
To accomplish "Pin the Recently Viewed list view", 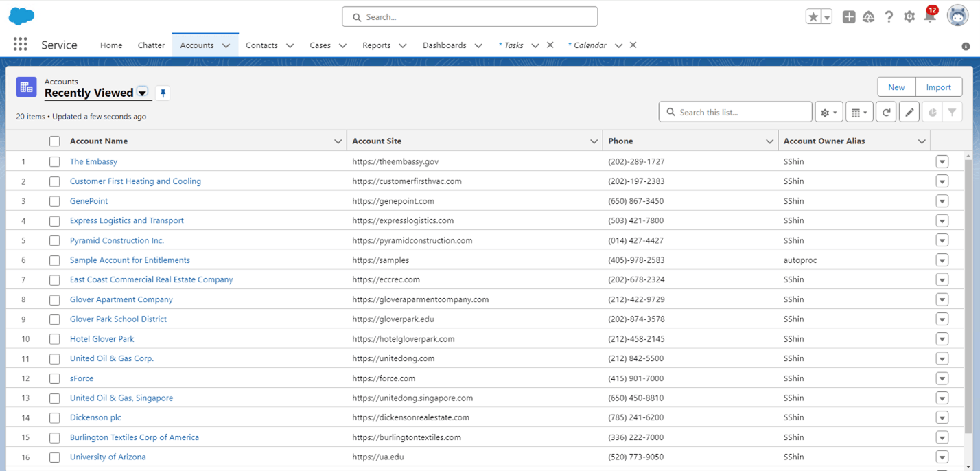I will pyautogui.click(x=163, y=93).
